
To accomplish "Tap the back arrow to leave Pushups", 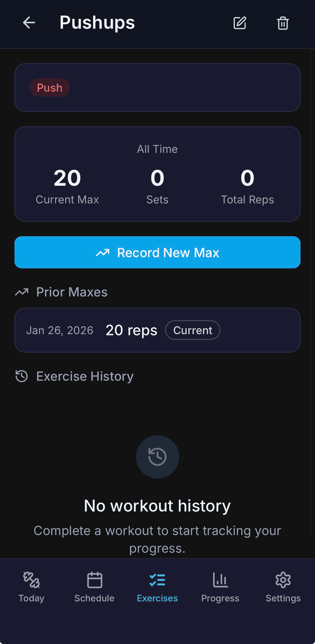I will point(29,23).
